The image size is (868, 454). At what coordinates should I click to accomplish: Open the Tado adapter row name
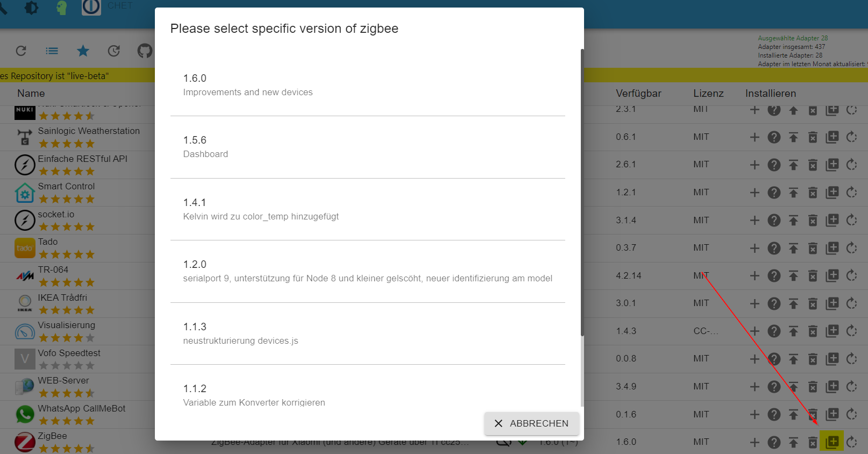[x=48, y=242]
